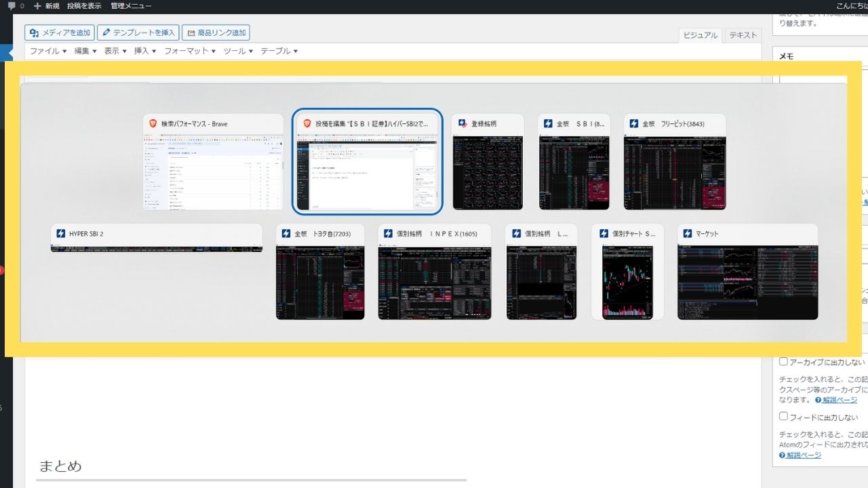Viewport: 868px width, 488px height.
Task: Click the plus icon beside 新規
Action: click(x=37, y=6)
